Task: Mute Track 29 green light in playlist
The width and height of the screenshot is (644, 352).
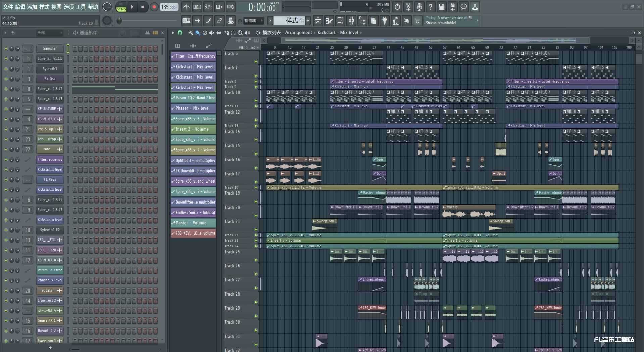Action: coord(256,316)
